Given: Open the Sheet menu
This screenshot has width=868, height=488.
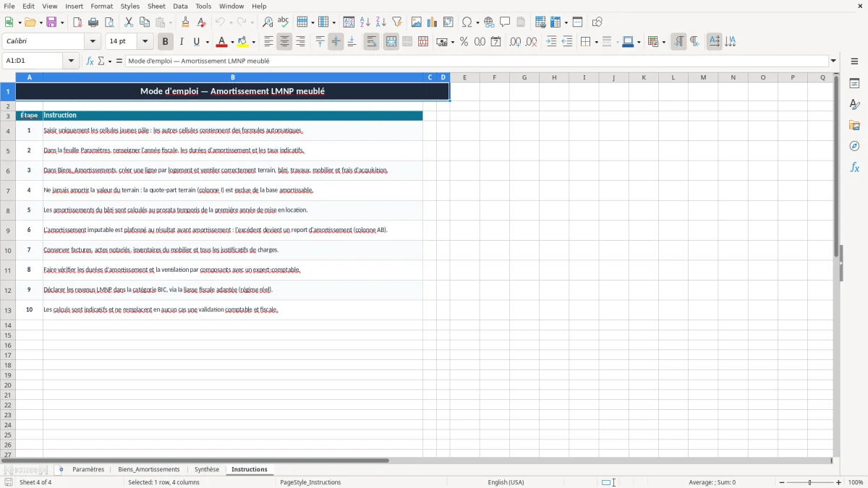Looking at the screenshot, I should tap(156, 6).
